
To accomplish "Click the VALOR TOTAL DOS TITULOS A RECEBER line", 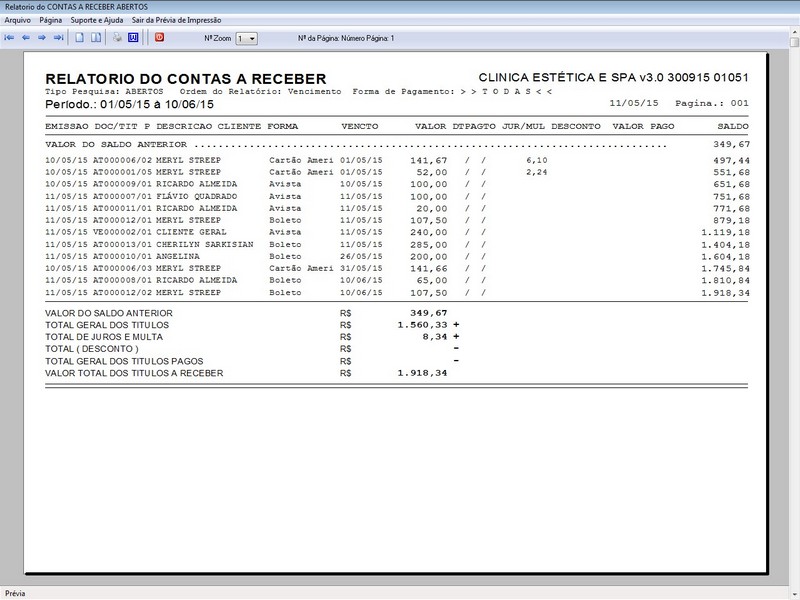I will 246,373.
